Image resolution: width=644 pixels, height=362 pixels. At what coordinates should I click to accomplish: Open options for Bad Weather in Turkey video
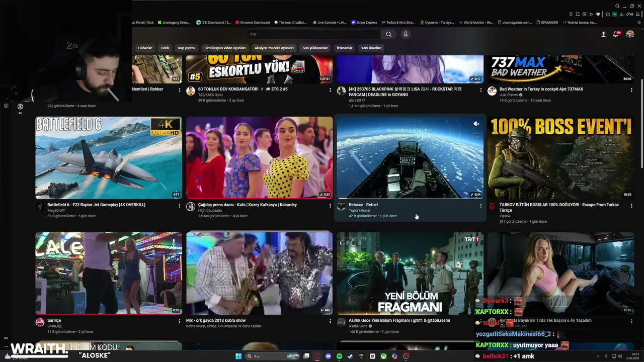[x=631, y=89]
